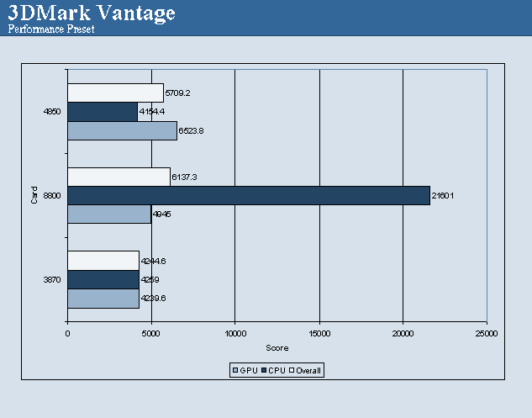Click the 8800 card axis label

pos(52,196)
